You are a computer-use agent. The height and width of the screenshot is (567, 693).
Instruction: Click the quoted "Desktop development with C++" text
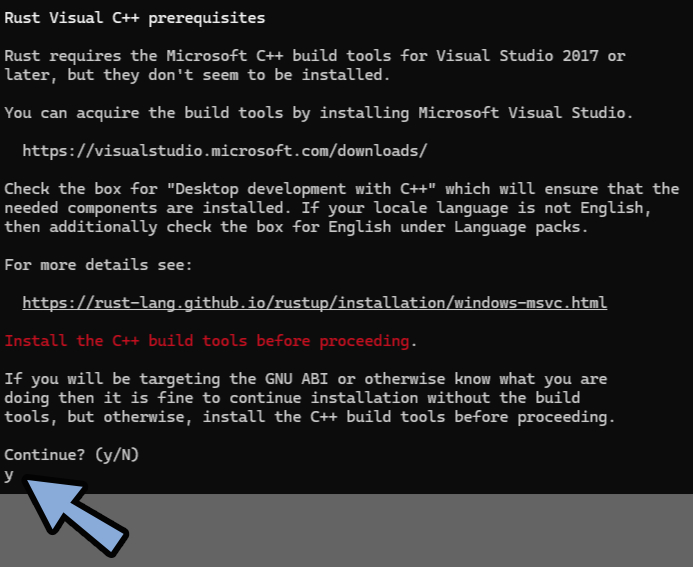click(301, 189)
